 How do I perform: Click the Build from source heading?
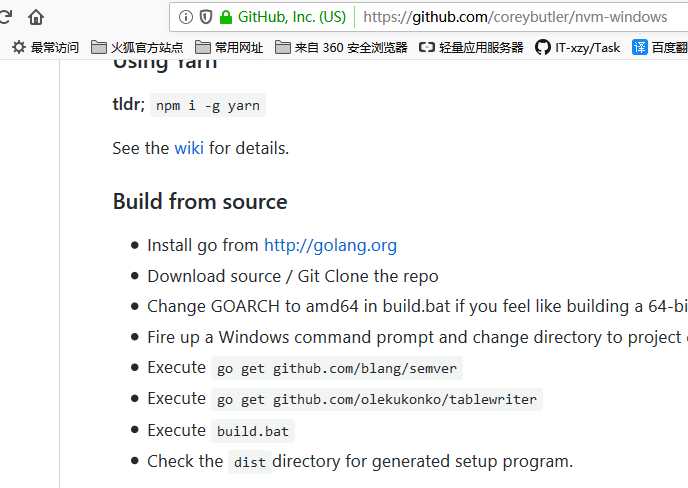tap(200, 202)
